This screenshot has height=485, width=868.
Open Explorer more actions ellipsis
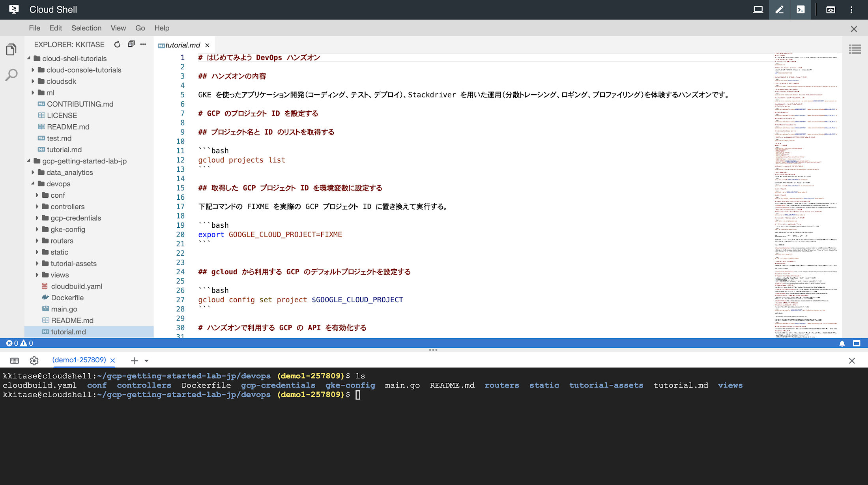(x=143, y=44)
